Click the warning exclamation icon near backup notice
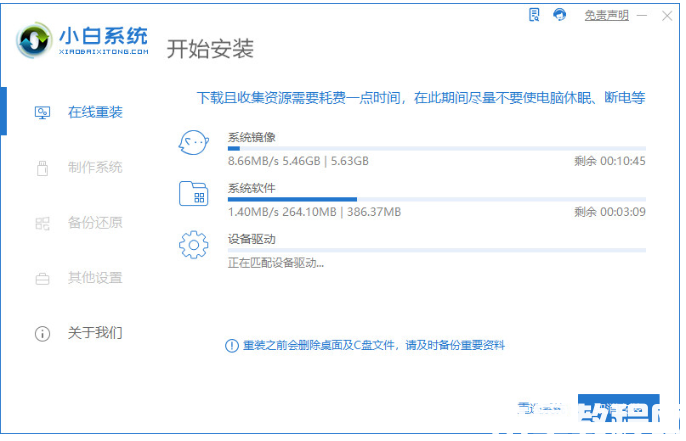This screenshot has height=441, width=686. point(231,346)
